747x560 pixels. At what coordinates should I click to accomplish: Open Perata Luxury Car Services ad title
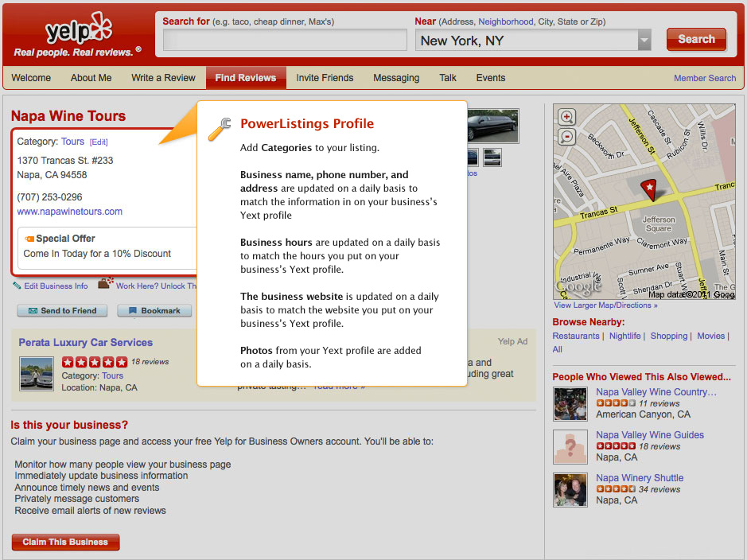(x=86, y=342)
